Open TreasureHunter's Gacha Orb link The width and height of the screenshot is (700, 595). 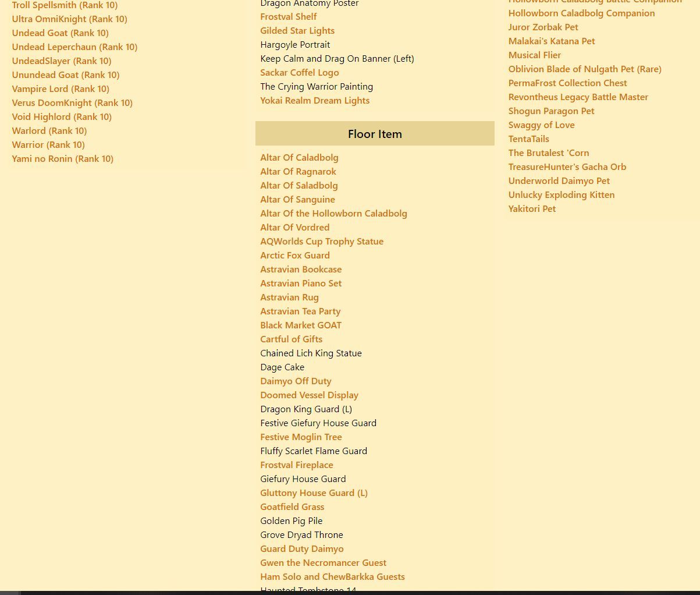click(x=567, y=167)
